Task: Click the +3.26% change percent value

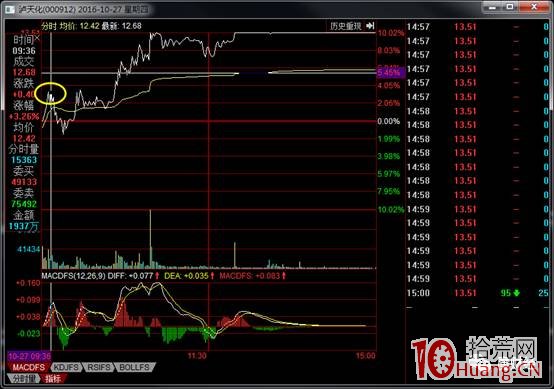Action: [24, 117]
